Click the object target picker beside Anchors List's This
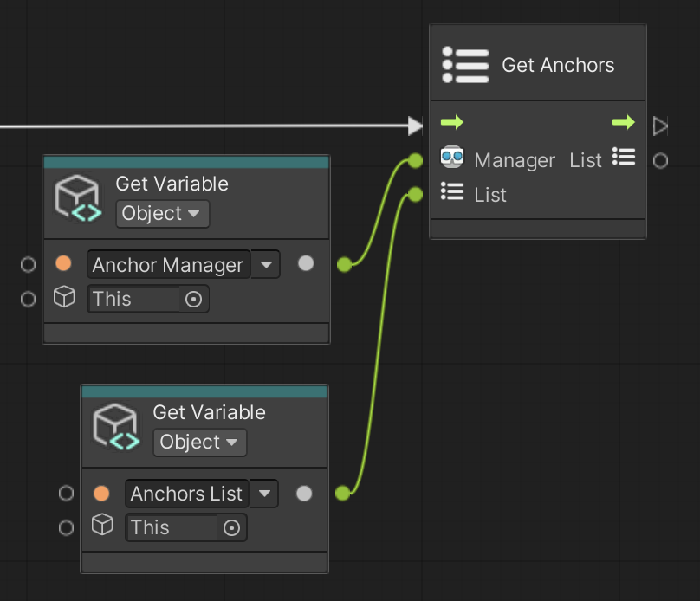Viewport: 700px width, 601px height. pos(231,527)
